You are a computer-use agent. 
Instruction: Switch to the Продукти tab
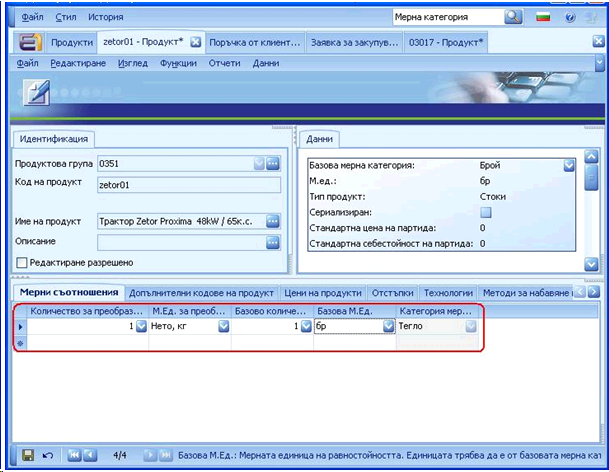[72, 42]
